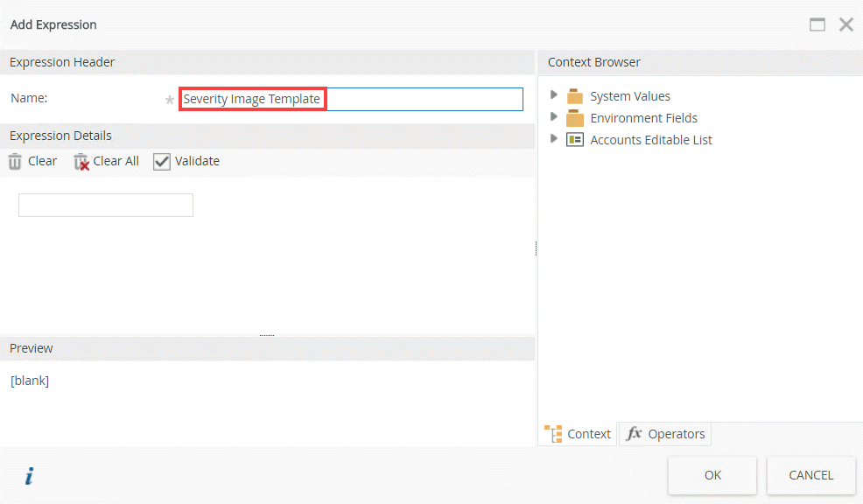Viewport: 863px width, 504px height.
Task: Switch to the Operators tab
Action: (666, 434)
